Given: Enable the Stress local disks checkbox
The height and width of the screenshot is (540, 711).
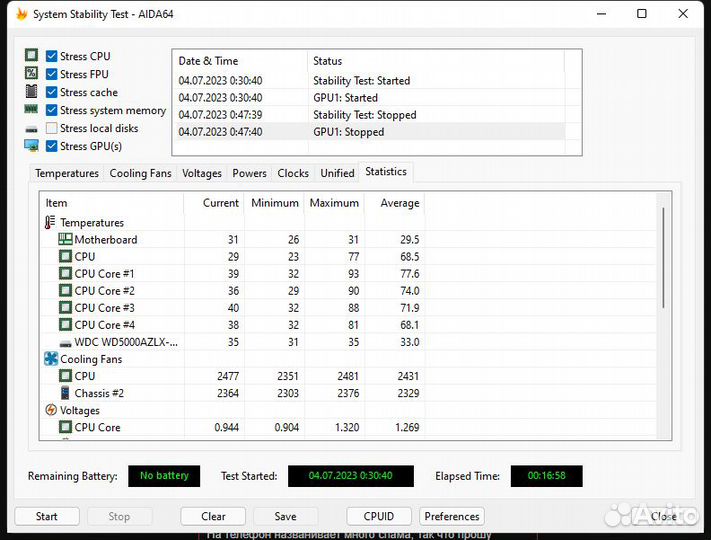Looking at the screenshot, I should [52, 128].
